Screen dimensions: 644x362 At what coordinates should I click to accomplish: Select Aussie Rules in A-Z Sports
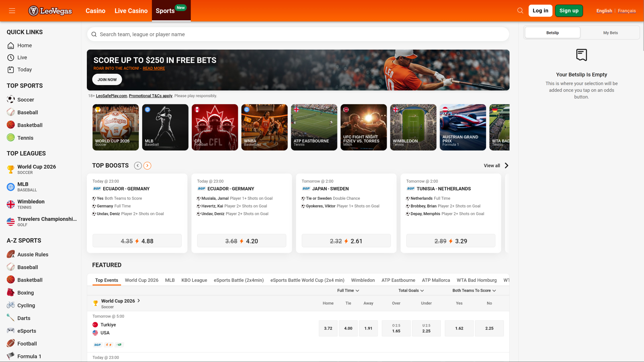point(28,254)
